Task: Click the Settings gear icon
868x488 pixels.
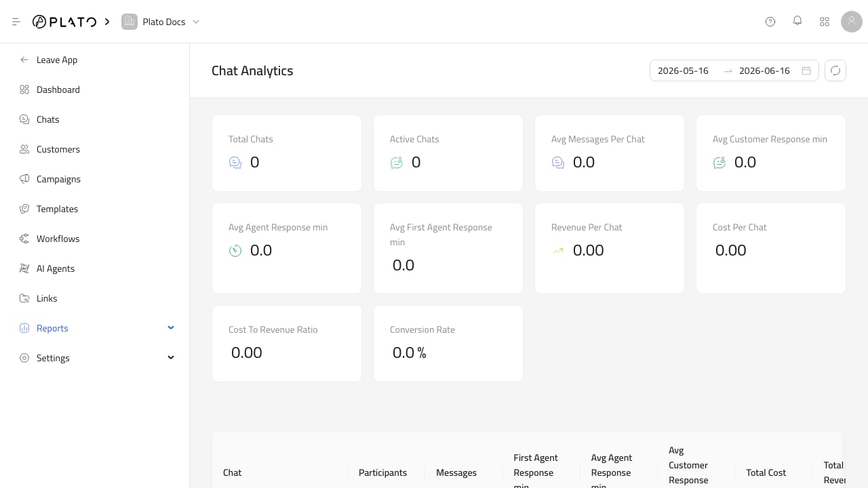Action: tap(24, 358)
